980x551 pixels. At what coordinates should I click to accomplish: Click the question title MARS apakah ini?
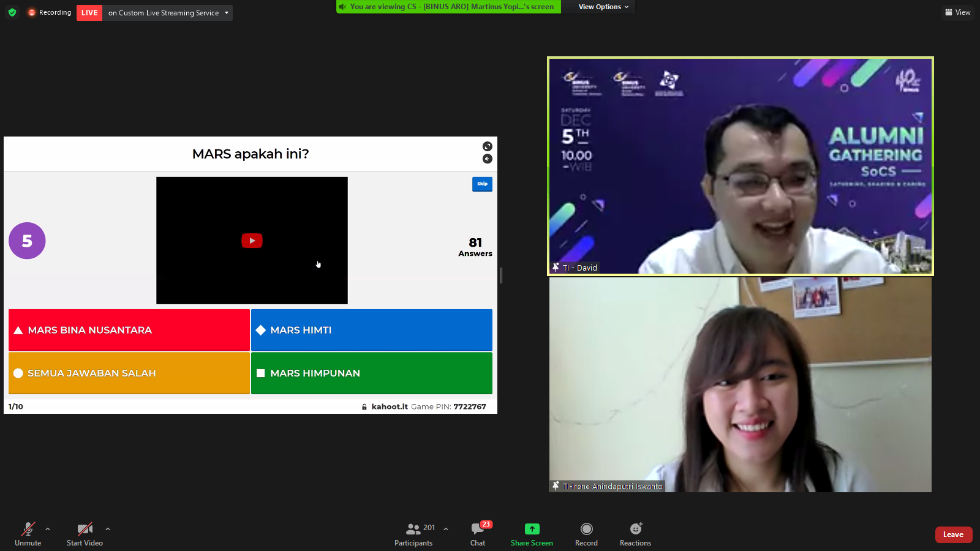click(x=251, y=154)
